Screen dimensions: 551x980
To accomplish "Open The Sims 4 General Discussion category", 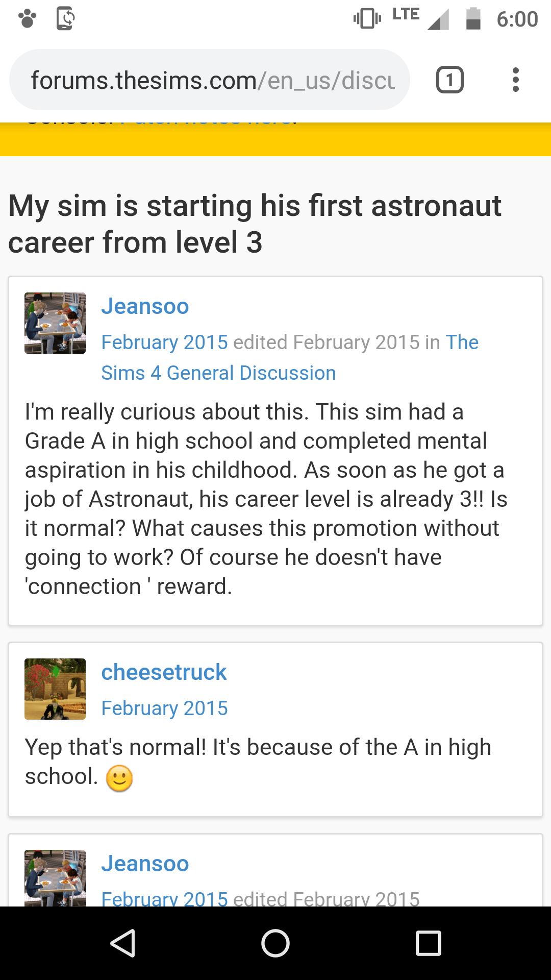I will pos(218,373).
